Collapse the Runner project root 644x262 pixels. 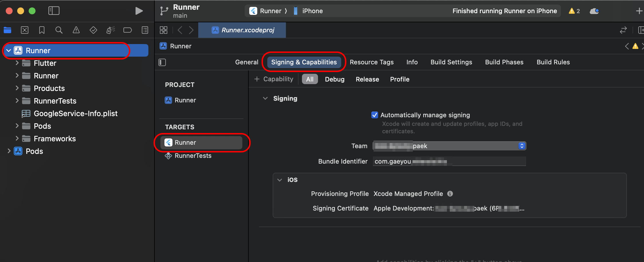tap(9, 51)
